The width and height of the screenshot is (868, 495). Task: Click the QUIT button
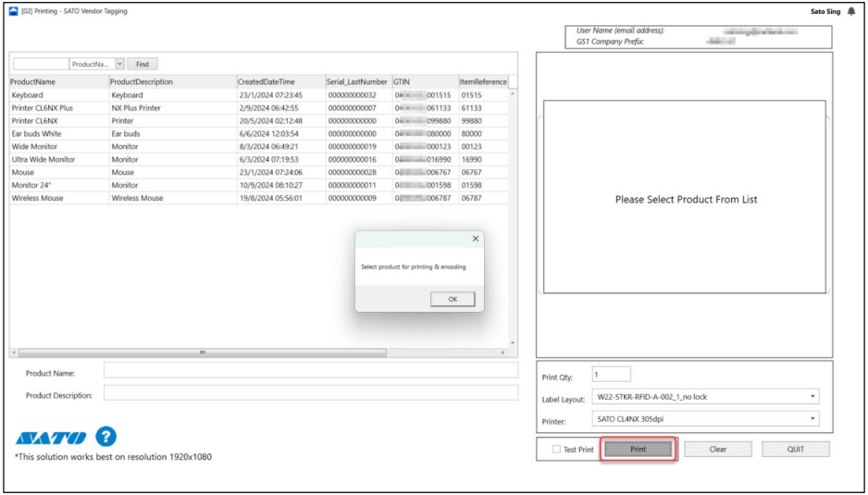(796, 450)
